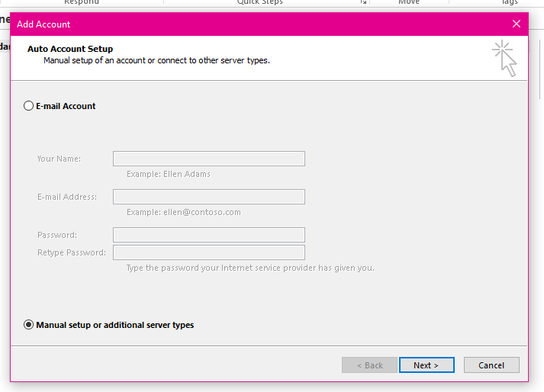Image resolution: width=544 pixels, height=392 pixels.
Task: Click the Retype Password text field
Action: coord(209,252)
